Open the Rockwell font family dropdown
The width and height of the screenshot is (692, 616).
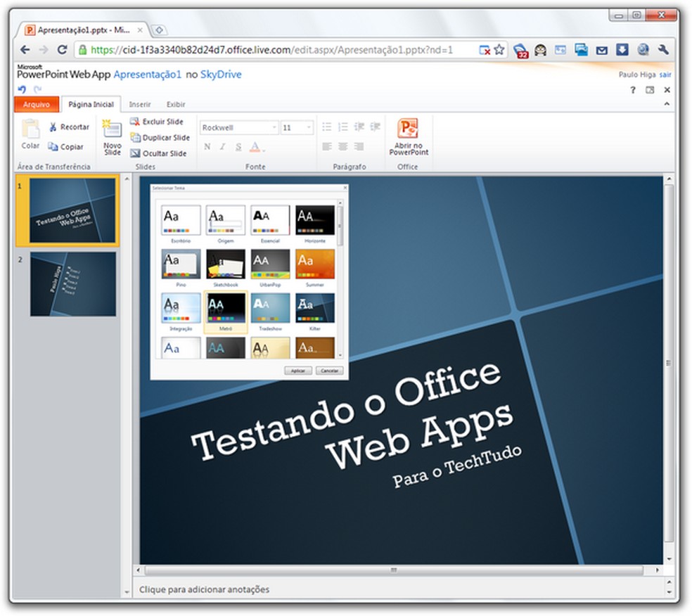pyautogui.click(x=275, y=127)
